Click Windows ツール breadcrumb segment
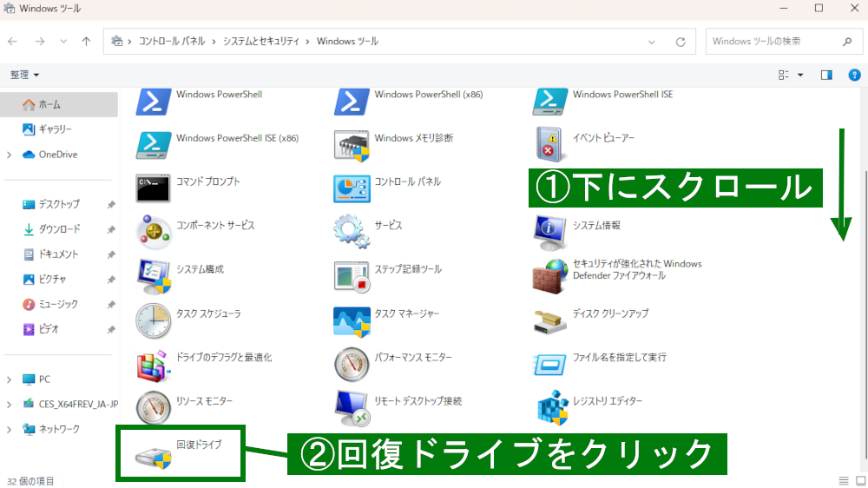The height and width of the screenshot is (488, 868). pyautogui.click(x=347, y=42)
